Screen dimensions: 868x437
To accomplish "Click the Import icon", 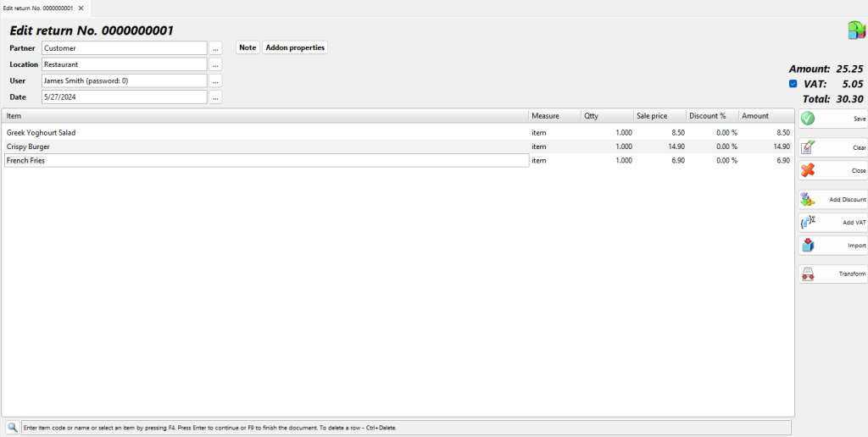I will 808,246.
